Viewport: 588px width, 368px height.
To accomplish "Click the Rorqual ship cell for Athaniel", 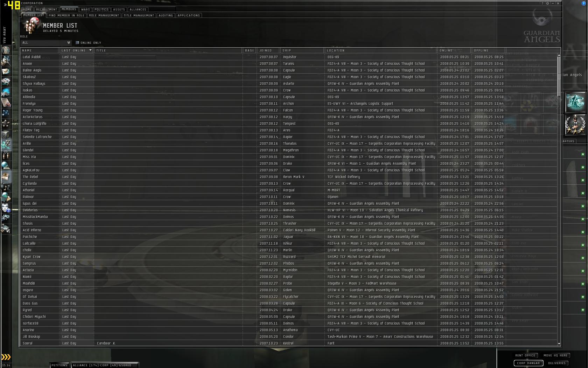I will [289, 190].
